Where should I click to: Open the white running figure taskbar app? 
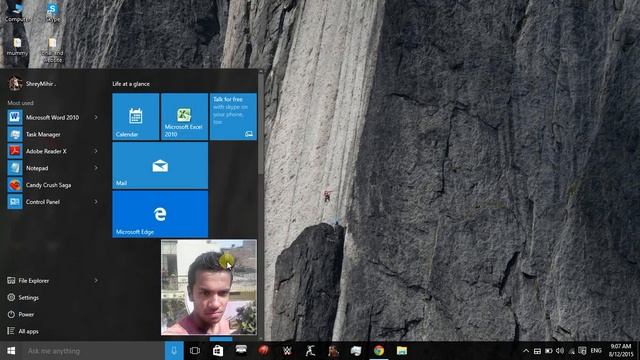tap(310, 351)
